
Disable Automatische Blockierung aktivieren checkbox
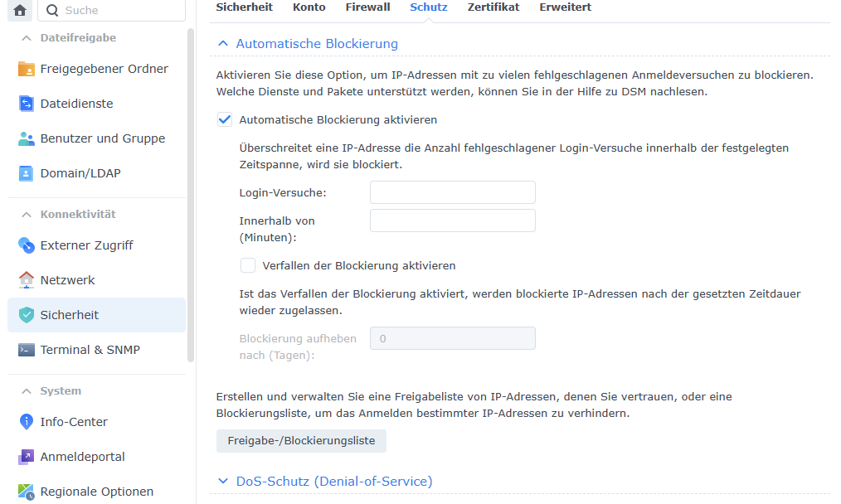225,119
